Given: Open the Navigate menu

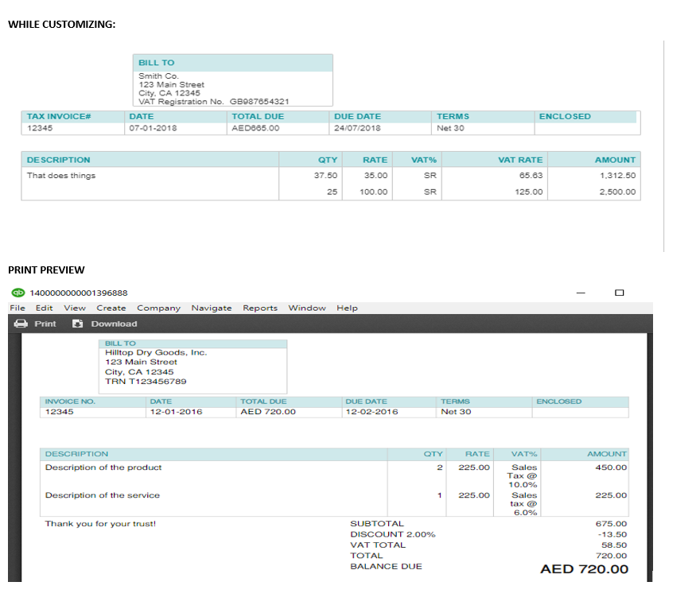Looking at the screenshot, I should [212, 308].
